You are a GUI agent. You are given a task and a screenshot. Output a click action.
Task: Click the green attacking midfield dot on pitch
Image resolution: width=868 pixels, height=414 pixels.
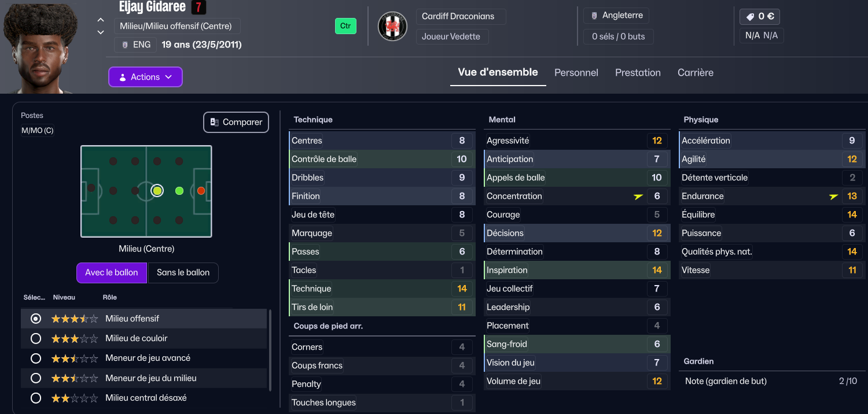[x=179, y=190]
